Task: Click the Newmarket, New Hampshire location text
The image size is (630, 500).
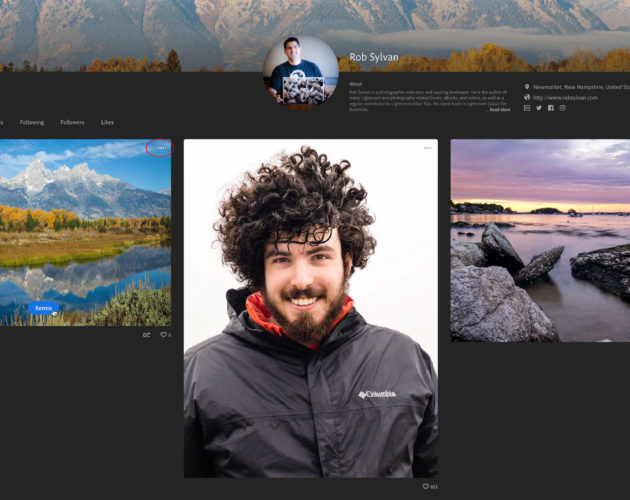Action: [581, 87]
